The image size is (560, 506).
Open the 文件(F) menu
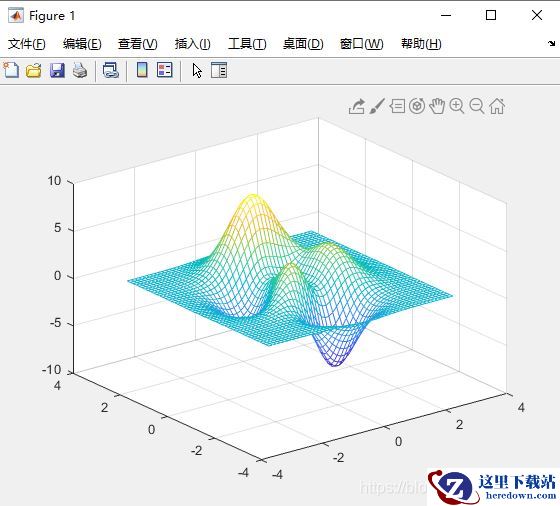pyautogui.click(x=27, y=44)
